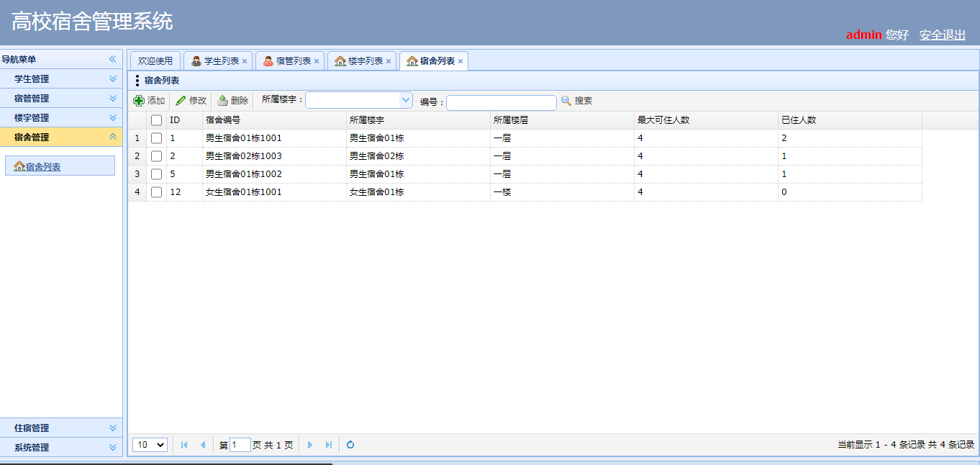Select the 女生宿舍01栋 building cell
Viewport: 980px width, 465px height.
[x=418, y=192]
